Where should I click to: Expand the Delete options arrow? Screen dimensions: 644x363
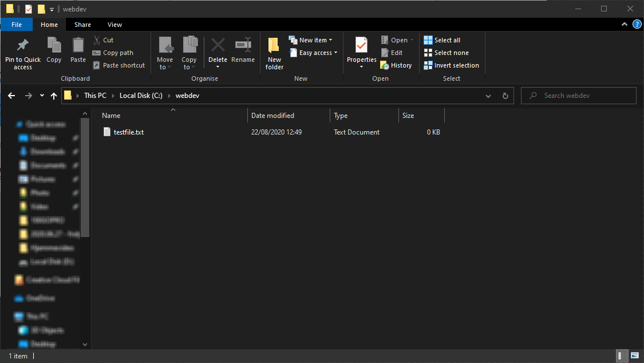(218, 67)
